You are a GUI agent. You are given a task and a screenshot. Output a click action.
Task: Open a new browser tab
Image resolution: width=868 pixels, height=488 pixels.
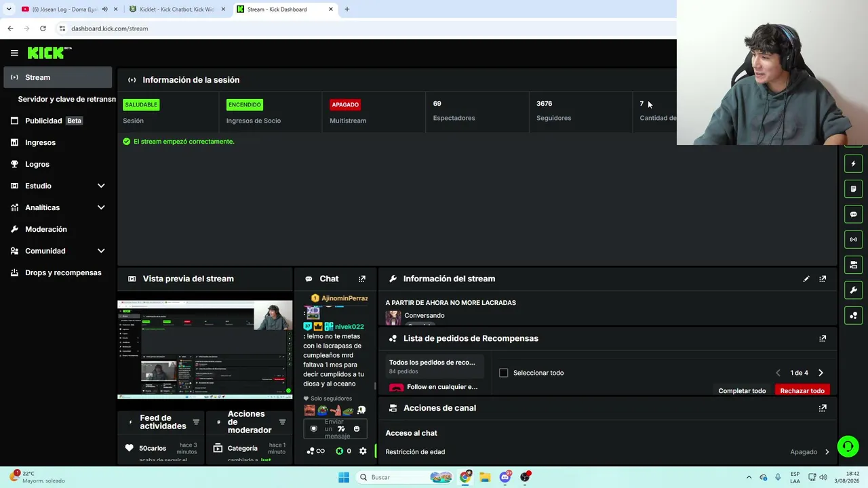[347, 9]
